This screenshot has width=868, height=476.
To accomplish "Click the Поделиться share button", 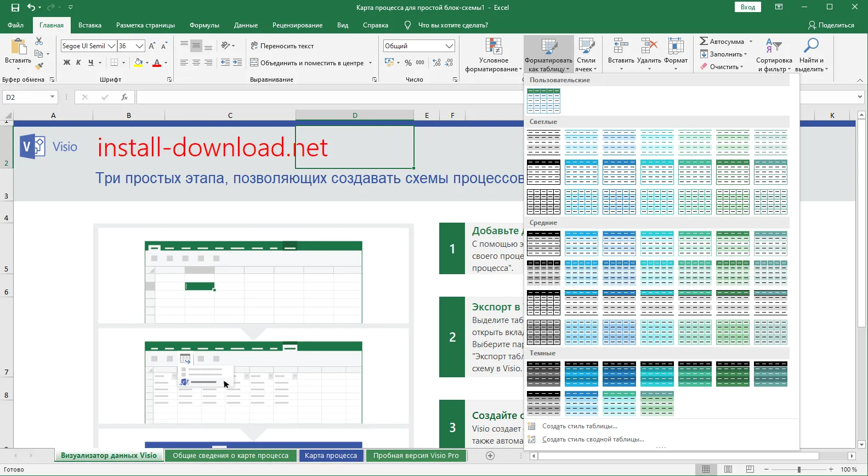I will click(x=831, y=25).
